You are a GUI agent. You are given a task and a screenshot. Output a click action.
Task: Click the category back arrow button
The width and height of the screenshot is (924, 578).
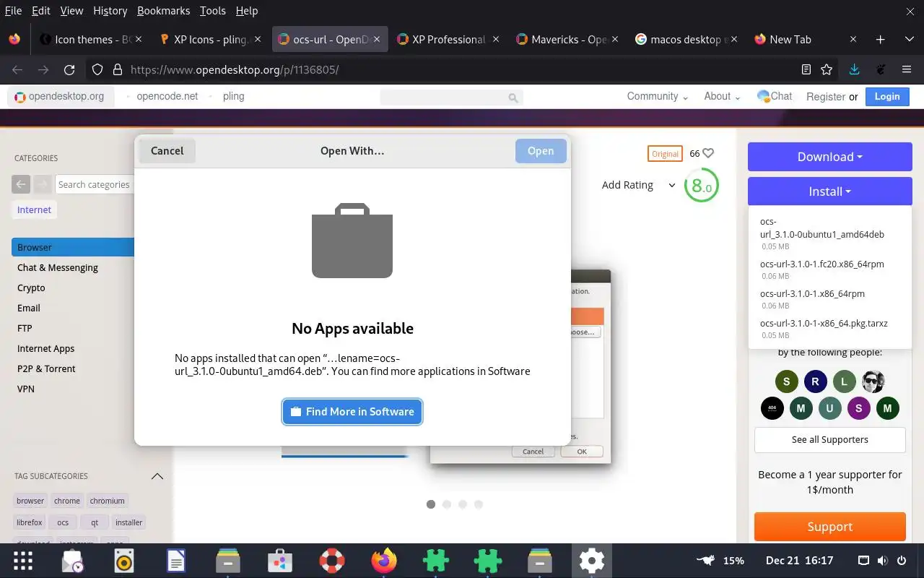point(21,184)
